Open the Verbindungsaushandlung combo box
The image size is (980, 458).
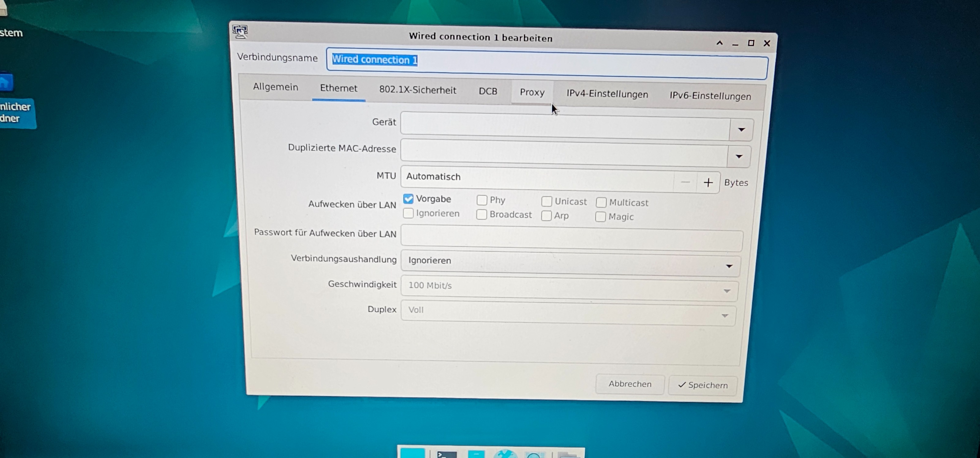[x=570, y=263]
